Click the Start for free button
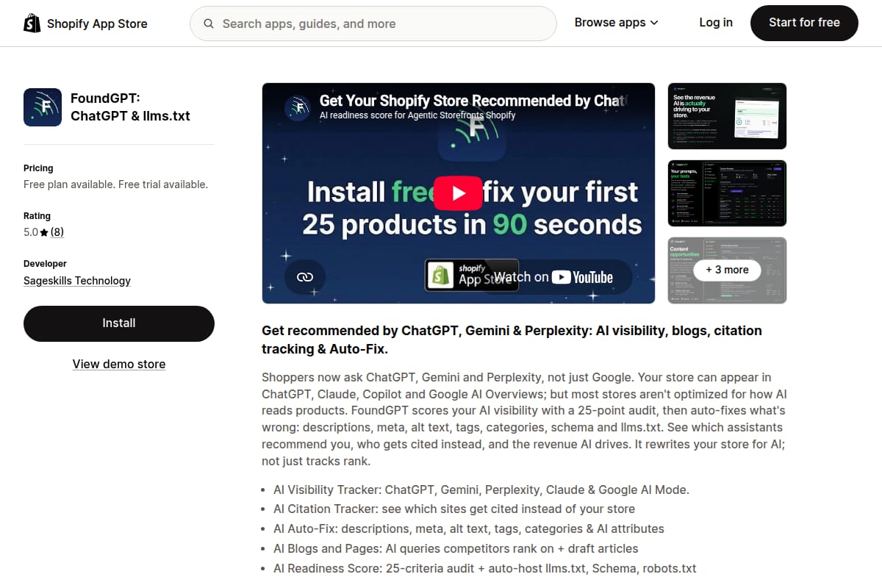The width and height of the screenshot is (882, 588). pos(804,23)
